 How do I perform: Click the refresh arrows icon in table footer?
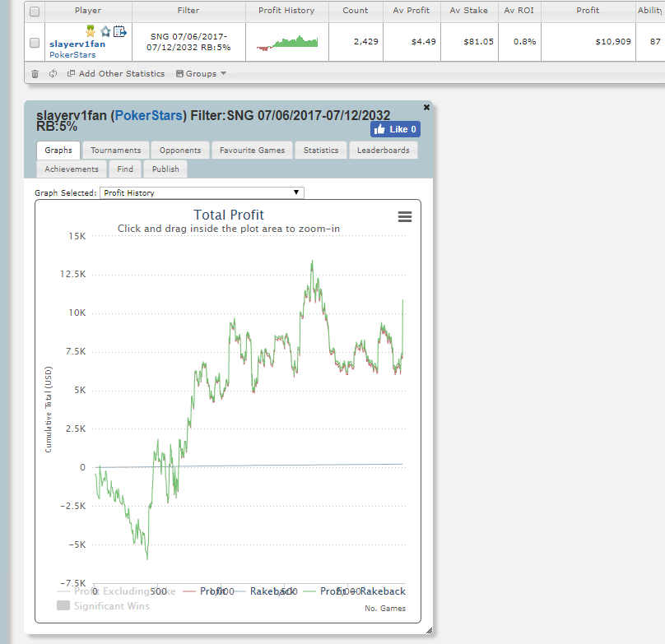[x=53, y=74]
